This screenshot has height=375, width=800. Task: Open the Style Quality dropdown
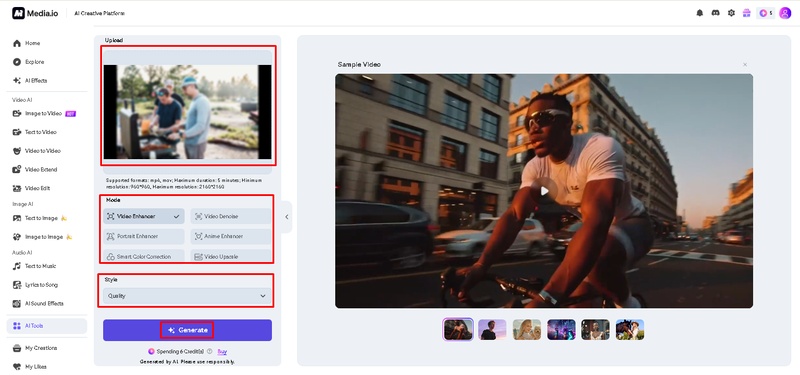coord(187,296)
